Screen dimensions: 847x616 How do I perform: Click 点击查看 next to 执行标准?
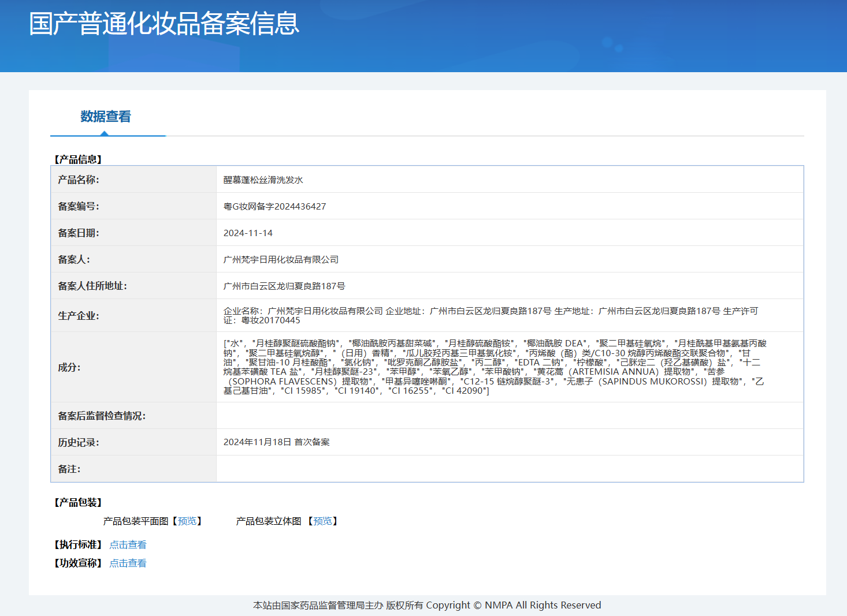click(x=128, y=545)
